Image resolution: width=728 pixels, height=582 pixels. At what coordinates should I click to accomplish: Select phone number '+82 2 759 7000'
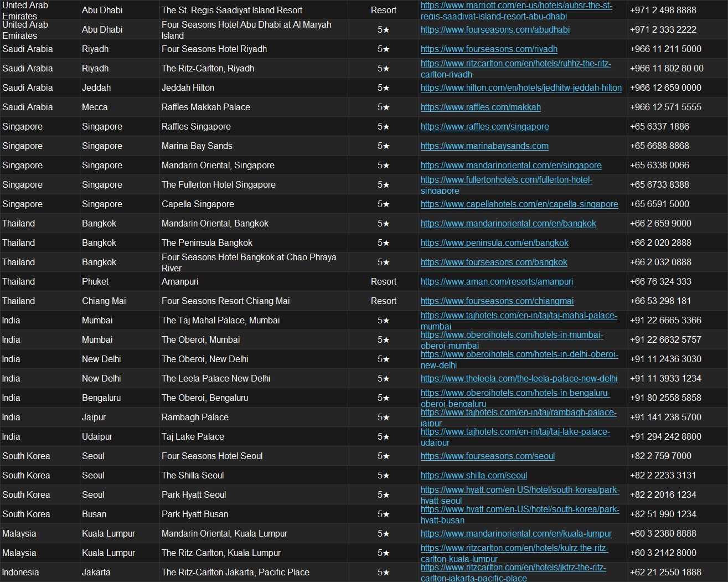pos(660,456)
